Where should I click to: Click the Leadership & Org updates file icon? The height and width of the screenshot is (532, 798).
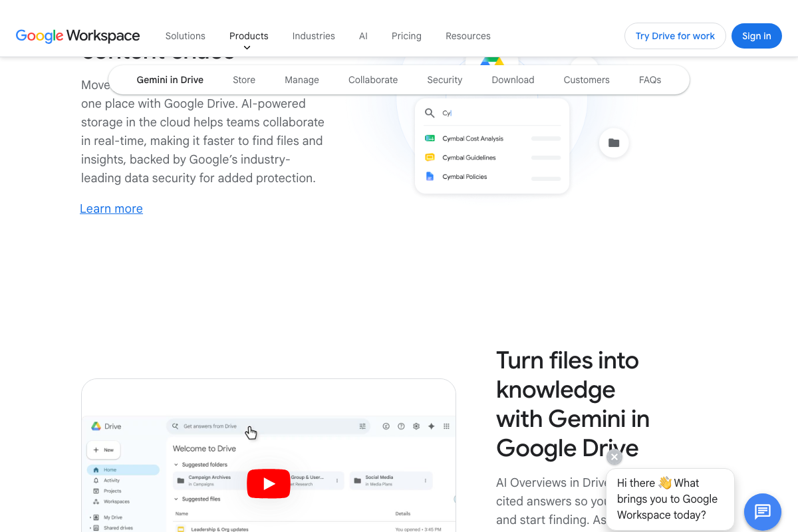[x=180, y=529]
